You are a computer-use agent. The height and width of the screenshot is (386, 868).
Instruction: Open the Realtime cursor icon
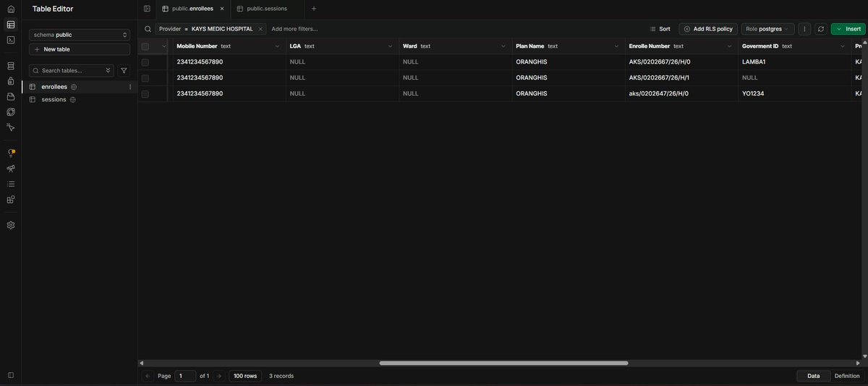[11, 127]
